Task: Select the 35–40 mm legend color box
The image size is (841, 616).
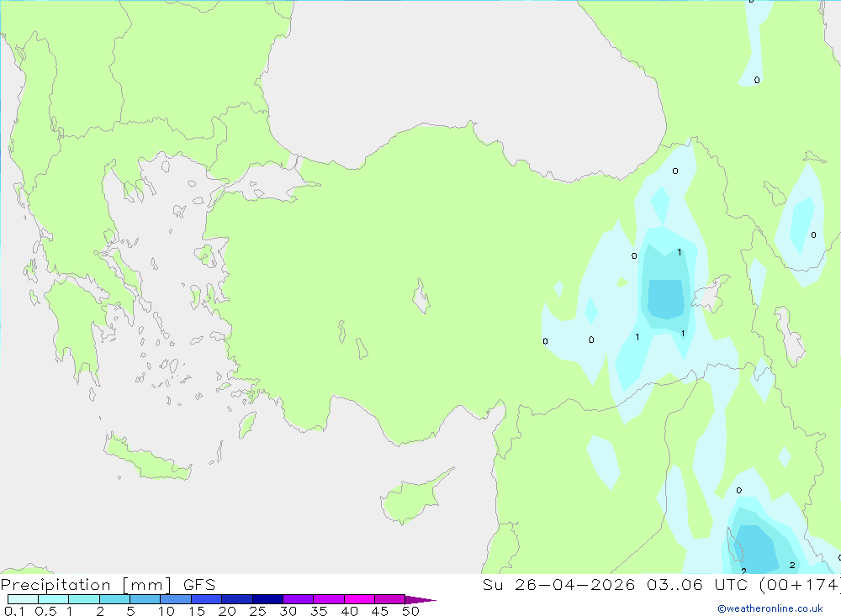Action: coord(329,599)
